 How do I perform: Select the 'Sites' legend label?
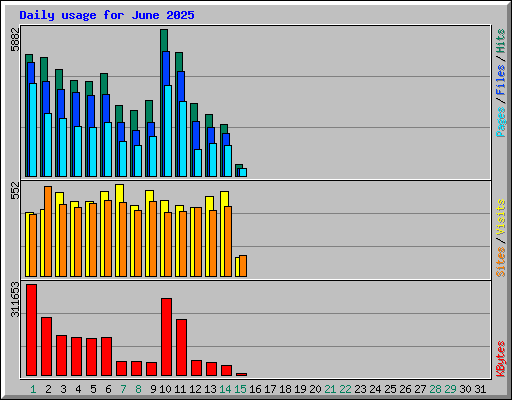tap(501, 262)
